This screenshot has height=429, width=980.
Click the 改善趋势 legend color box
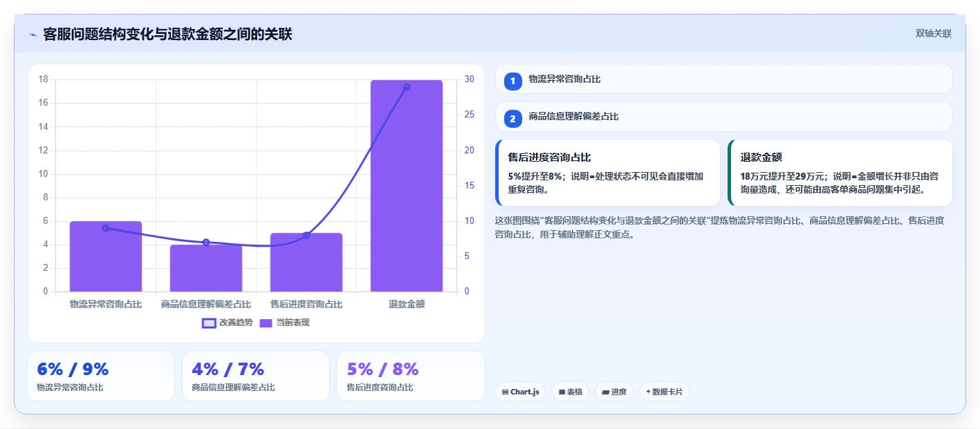coord(209,323)
